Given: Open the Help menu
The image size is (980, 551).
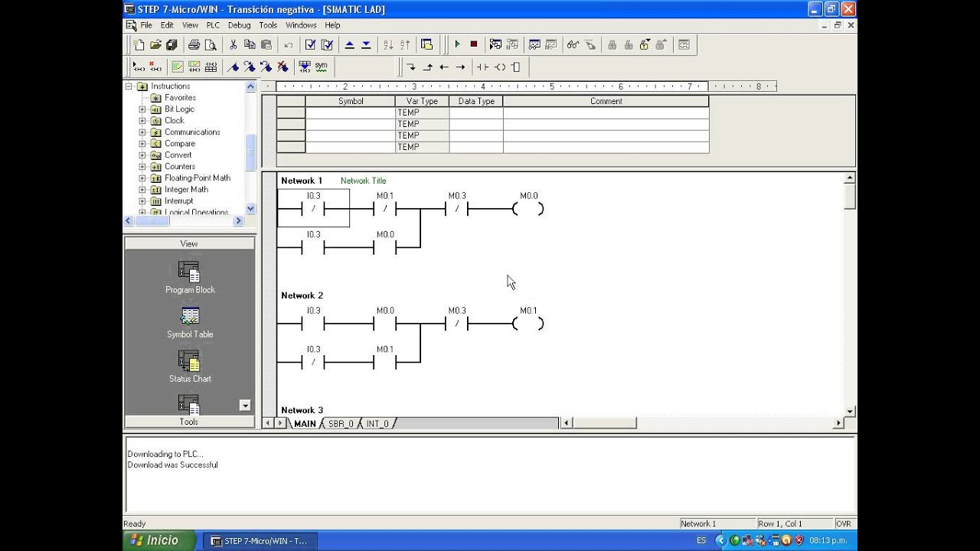Looking at the screenshot, I should pos(332,25).
